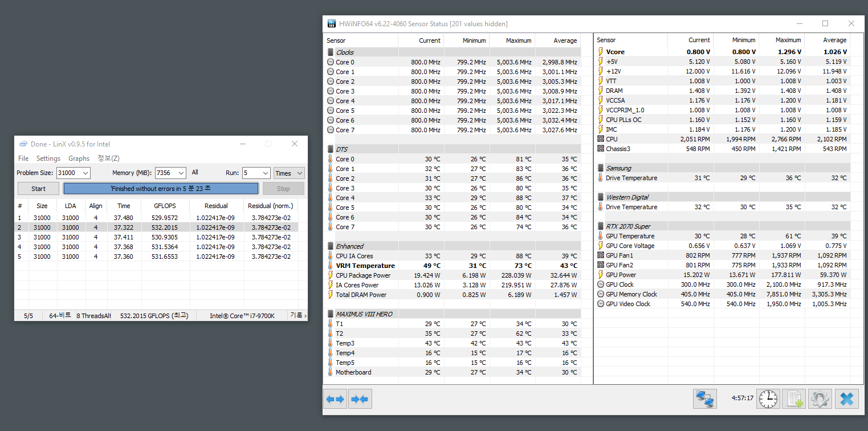Screen dimensions: 868x431
Task: Collapse sensor columns with the inward arrows button
Action: [x=360, y=399]
